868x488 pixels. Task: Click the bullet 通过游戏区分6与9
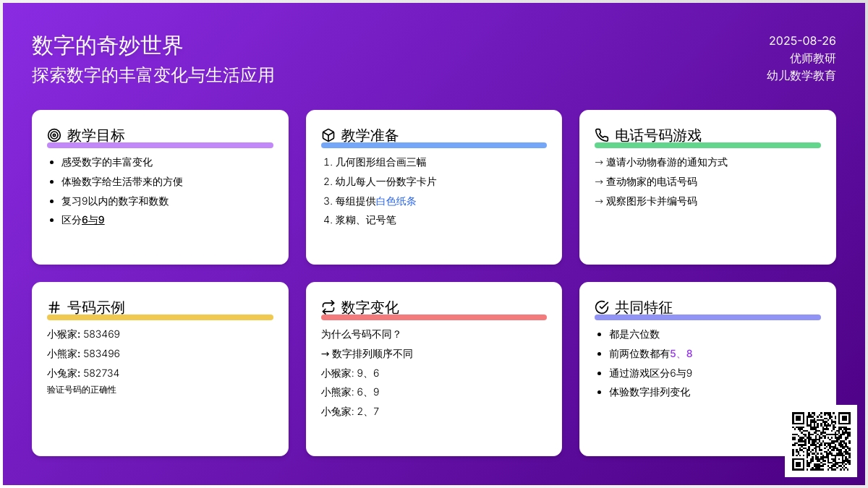tap(651, 373)
